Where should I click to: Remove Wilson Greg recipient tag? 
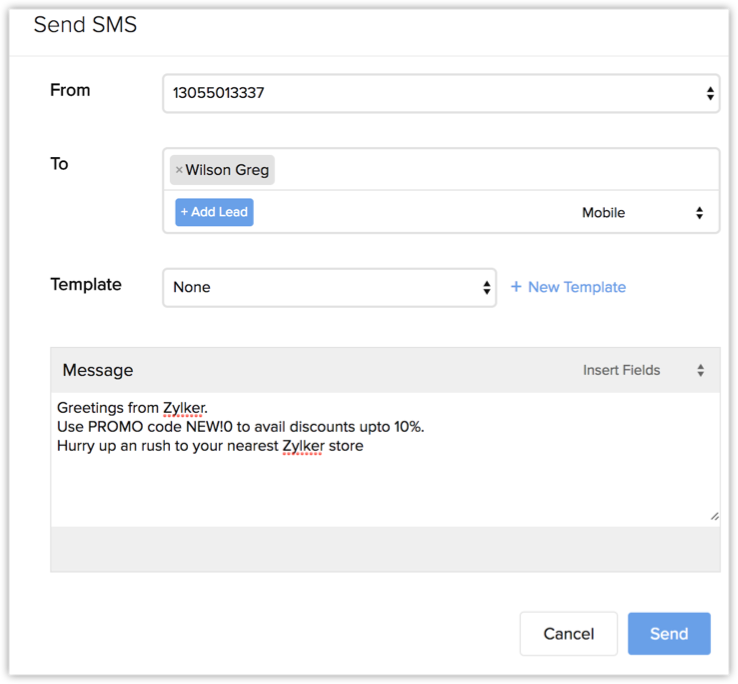pos(179,170)
